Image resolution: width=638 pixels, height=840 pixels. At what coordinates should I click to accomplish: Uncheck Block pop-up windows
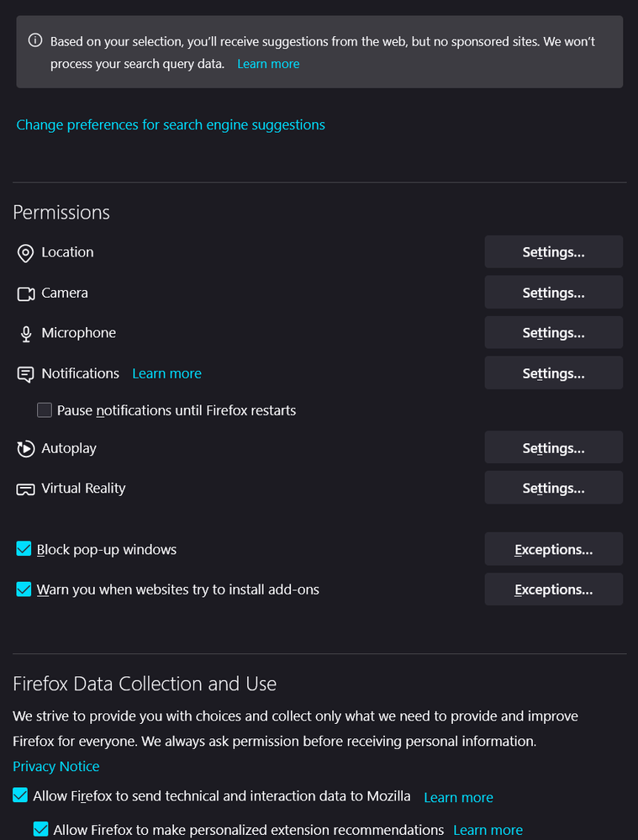pos(24,550)
